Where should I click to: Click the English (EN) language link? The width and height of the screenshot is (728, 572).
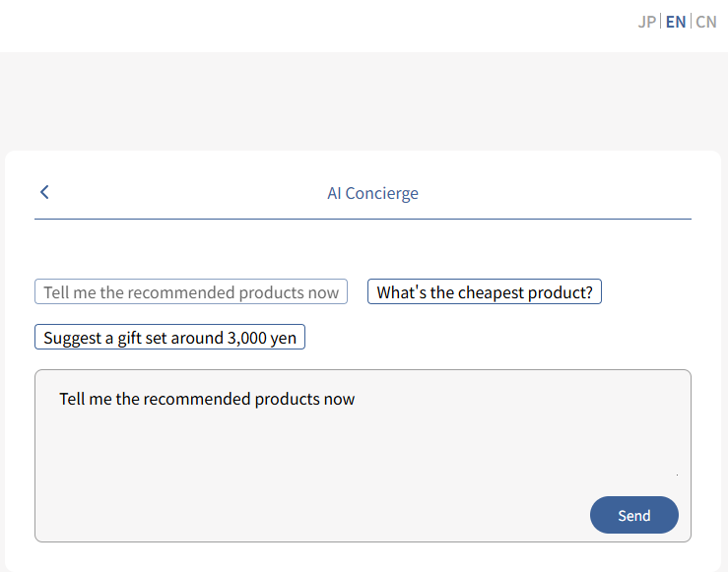[x=676, y=22]
